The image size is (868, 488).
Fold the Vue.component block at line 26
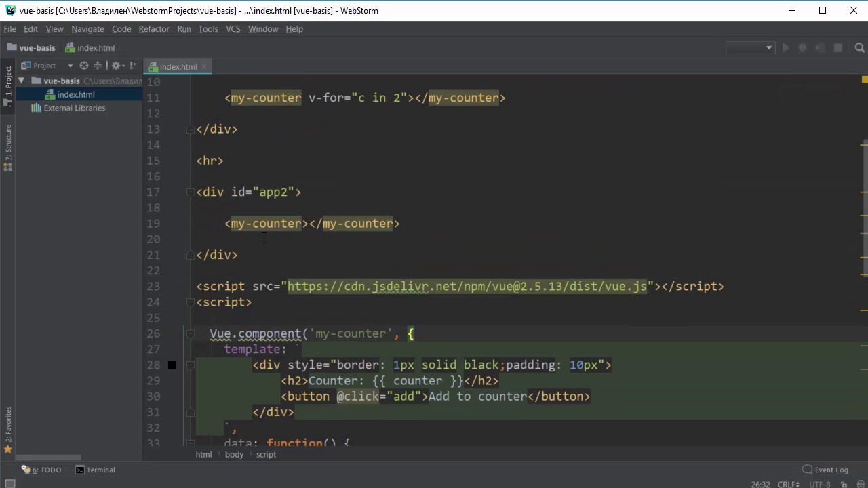191,333
